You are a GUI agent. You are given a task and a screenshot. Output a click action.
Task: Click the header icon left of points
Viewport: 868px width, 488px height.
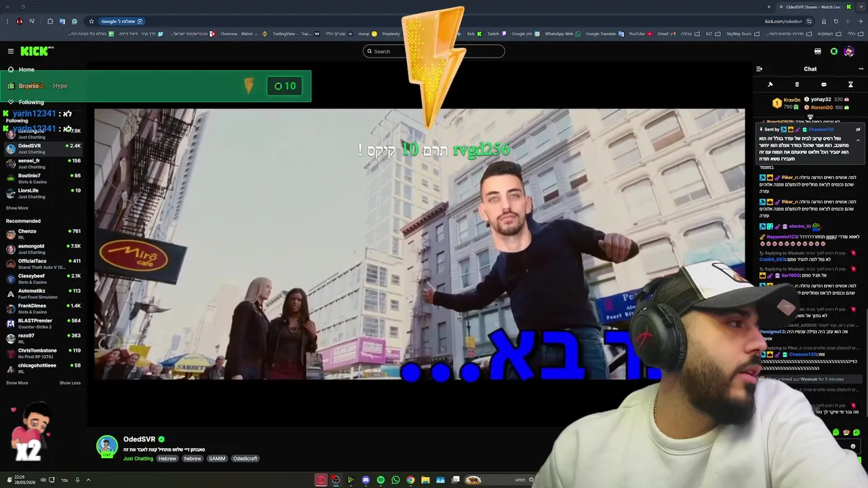tap(818, 52)
